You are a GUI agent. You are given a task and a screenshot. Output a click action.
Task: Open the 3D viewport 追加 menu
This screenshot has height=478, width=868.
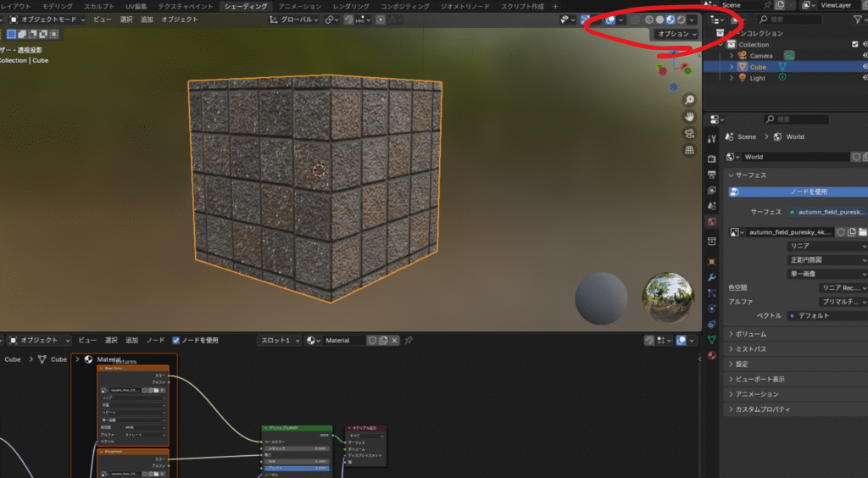[147, 19]
